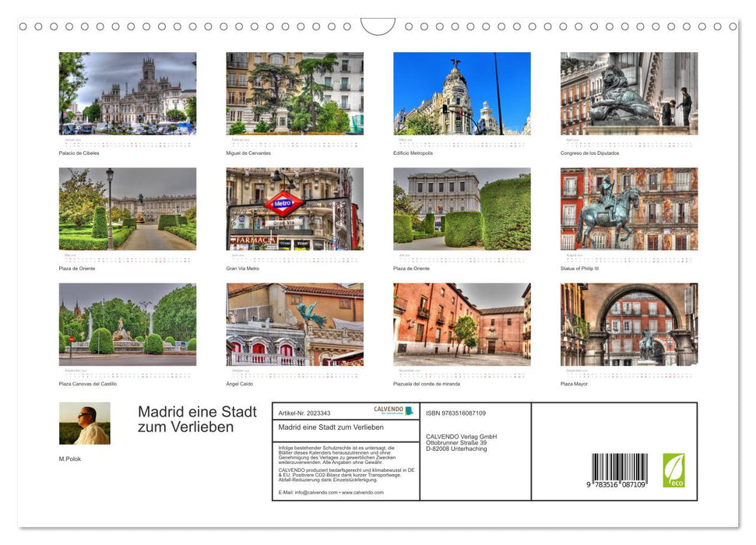Viewport: 756px width, 545px height.
Task: Select the Artikel-Nr. 2023343 field
Action: coord(305,413)
